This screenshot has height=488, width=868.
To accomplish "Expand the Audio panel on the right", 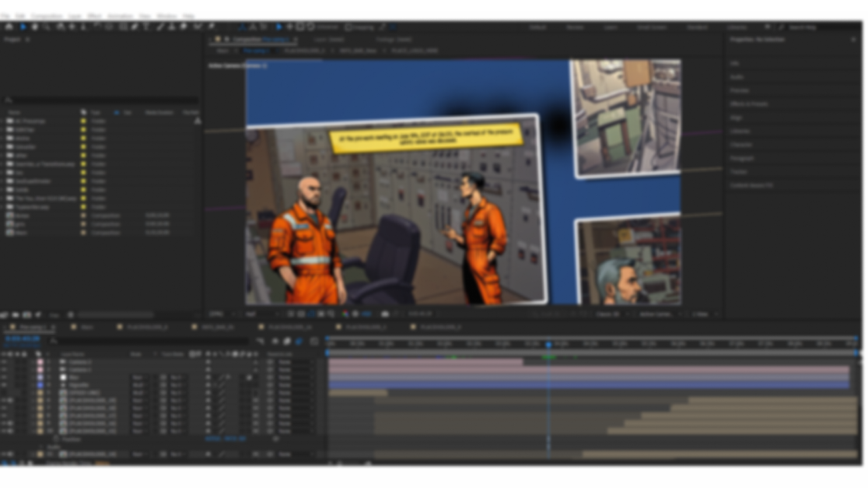I will click(x=737, y=77).
